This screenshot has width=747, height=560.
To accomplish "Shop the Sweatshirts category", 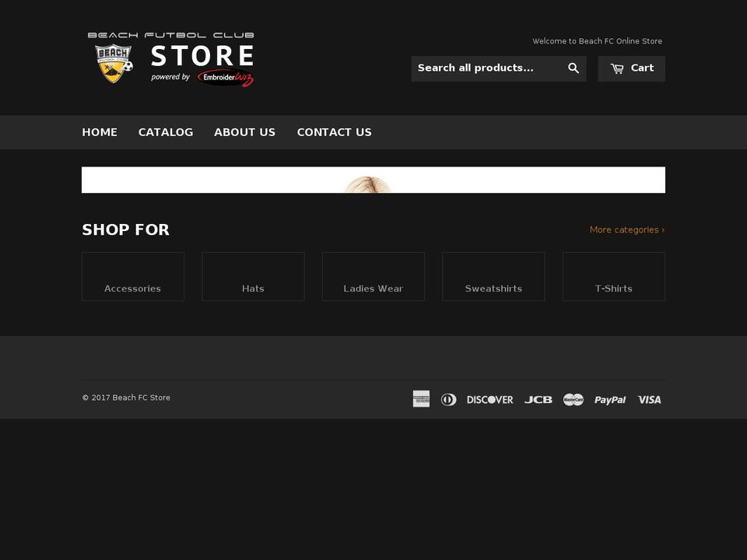I will 493,277.
